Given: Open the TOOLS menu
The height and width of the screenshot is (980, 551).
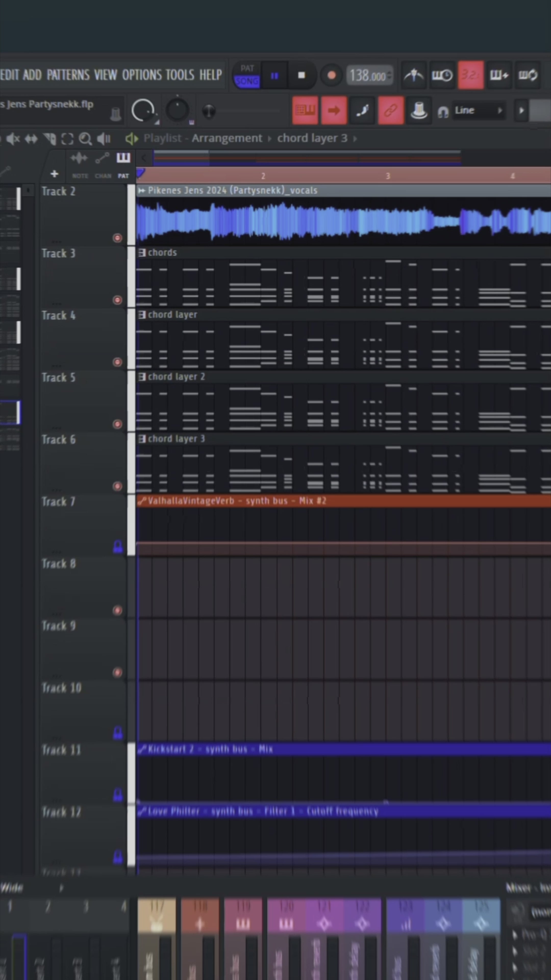Looking at the screenshot, I should (x=180, y=75).
